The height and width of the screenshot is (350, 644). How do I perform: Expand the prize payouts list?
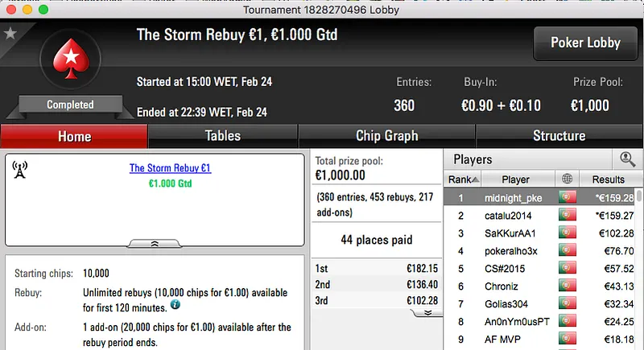point(428,312)
